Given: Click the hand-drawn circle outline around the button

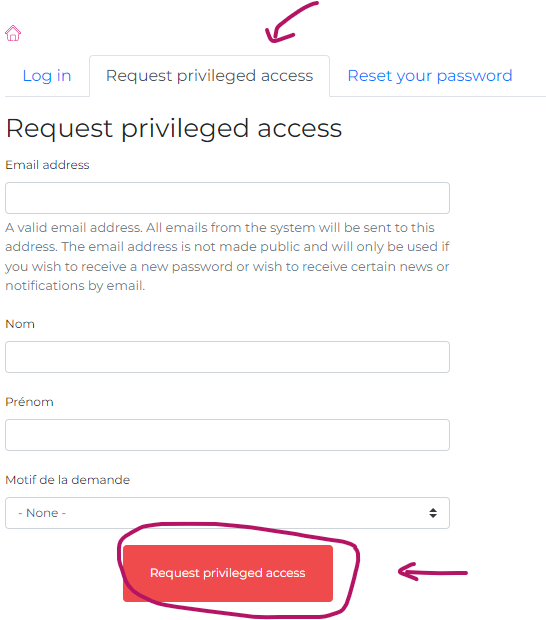Looking at the screenshot, I should 238,569.
